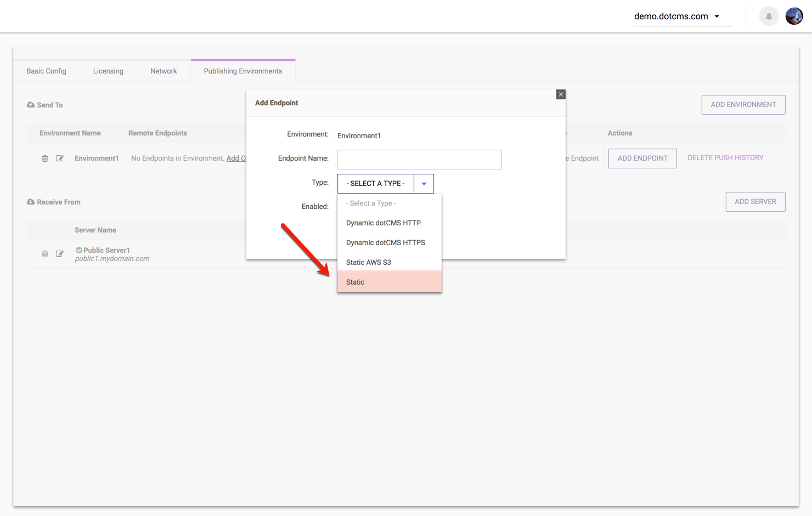This screenshot has width=812, height=516.
Task: Switch to the Basic Config tab
Action: point(46,71)
